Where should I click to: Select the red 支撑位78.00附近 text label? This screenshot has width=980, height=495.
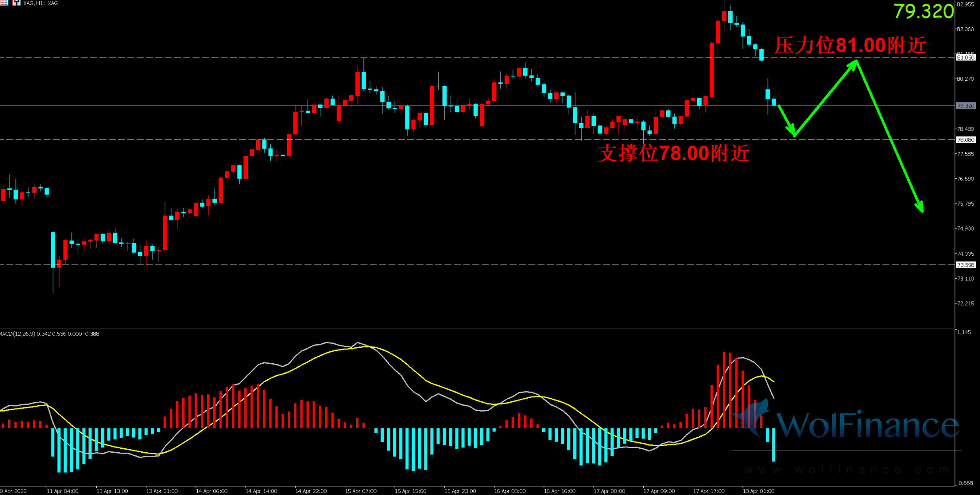tap(673, 153)
